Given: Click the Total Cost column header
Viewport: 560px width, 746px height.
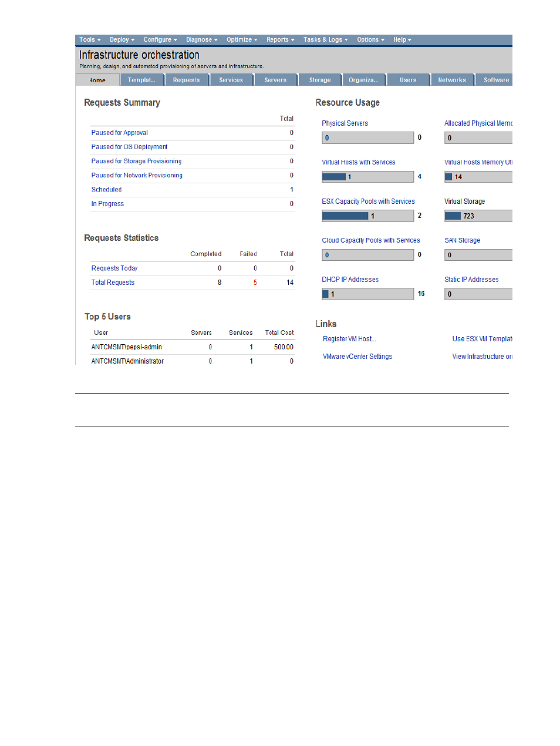Looking at the screenshot, I should 279,333.
